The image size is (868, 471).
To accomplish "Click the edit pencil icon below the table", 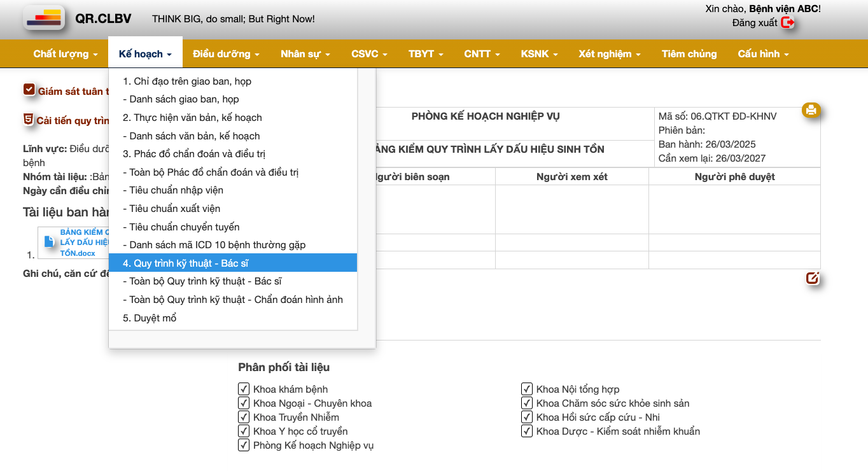I will pos(812,278).
